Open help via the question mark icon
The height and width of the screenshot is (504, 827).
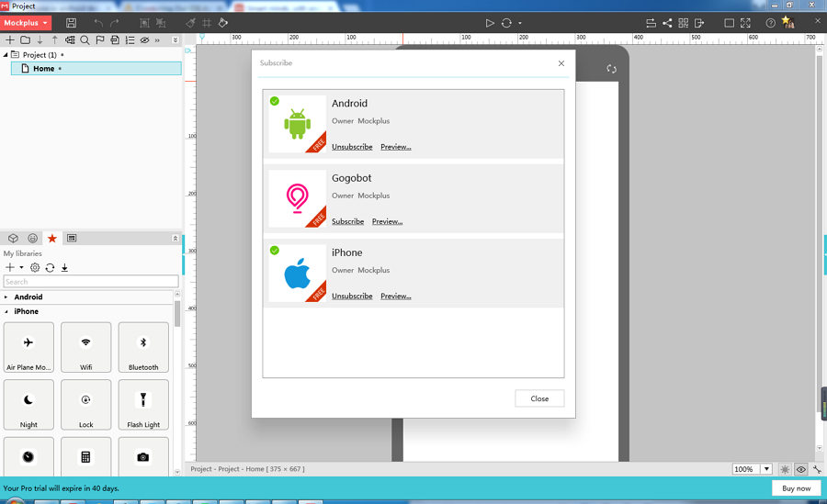tap(771, 23)
